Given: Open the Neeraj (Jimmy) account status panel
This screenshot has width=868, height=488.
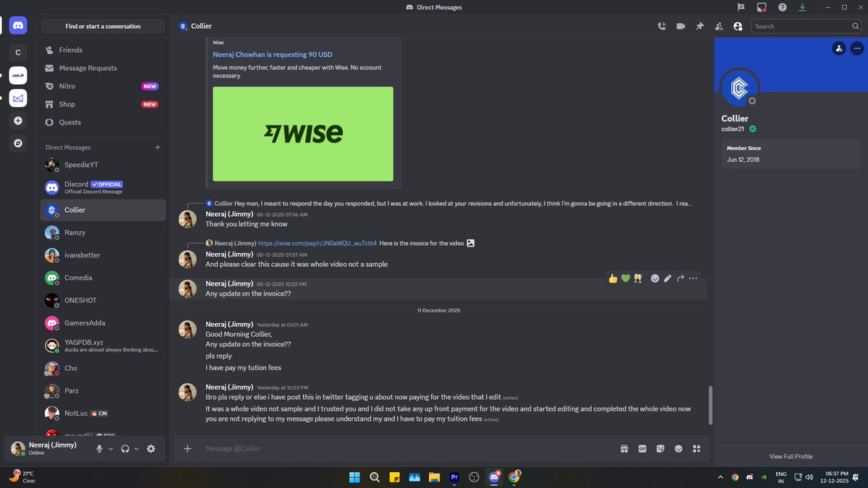Looking at the screenshot, I should tap(49, 449).
